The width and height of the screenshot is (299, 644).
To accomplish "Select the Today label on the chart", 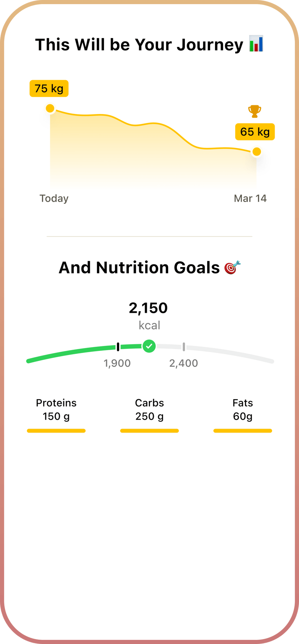I will [54, 198].
